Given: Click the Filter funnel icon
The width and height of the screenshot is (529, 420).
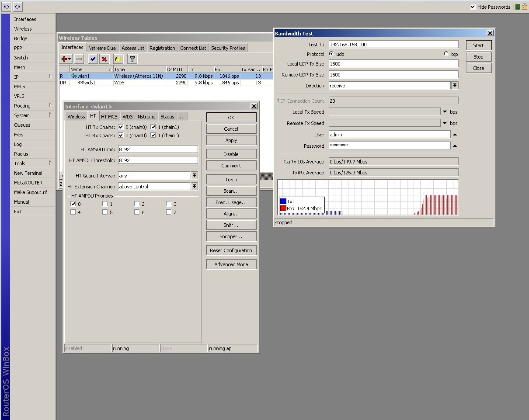Looking at the screenshot, I should click(x=132, y=59).
